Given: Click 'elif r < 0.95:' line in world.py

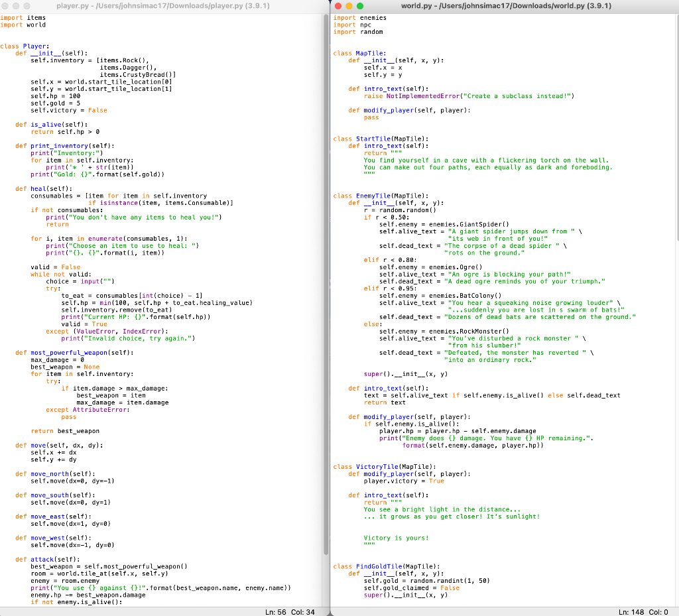Looking at the screenshot, I should [390, 288].
